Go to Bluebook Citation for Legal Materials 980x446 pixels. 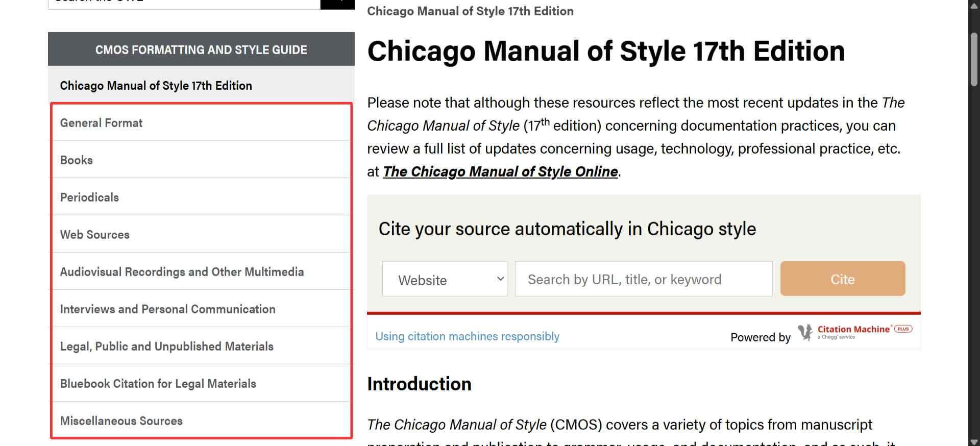click(x=158, y=384)
